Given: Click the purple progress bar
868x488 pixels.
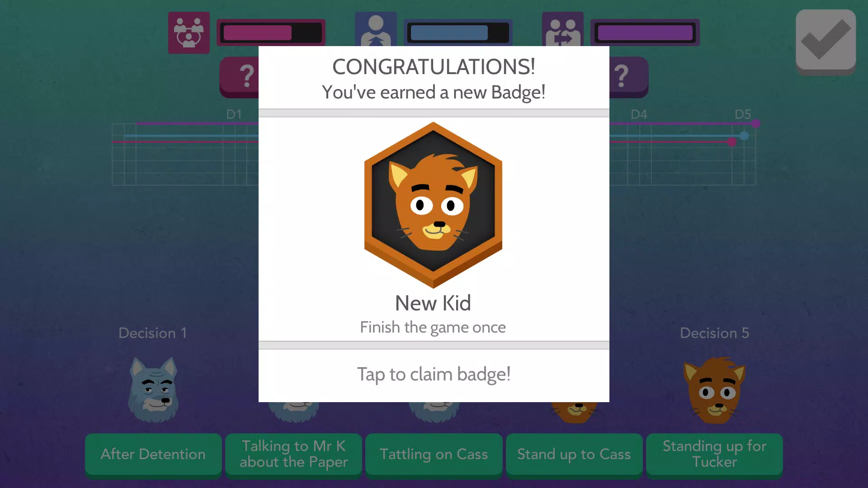Looking at the screenshot, I should pos(645,33).
